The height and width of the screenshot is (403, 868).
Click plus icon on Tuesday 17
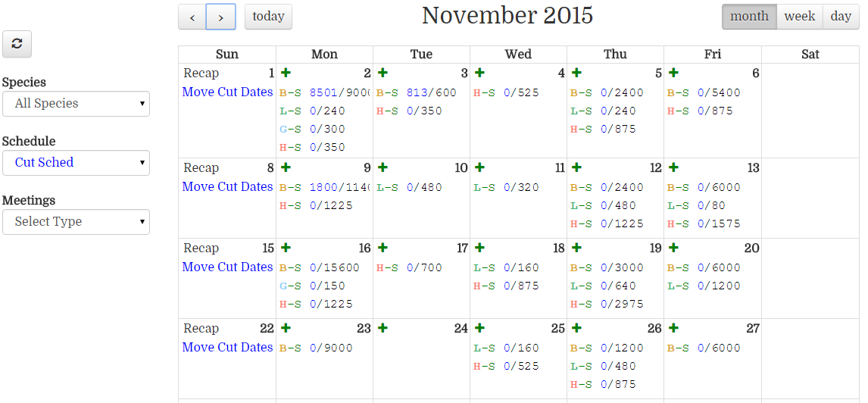[x=382, y=248]
